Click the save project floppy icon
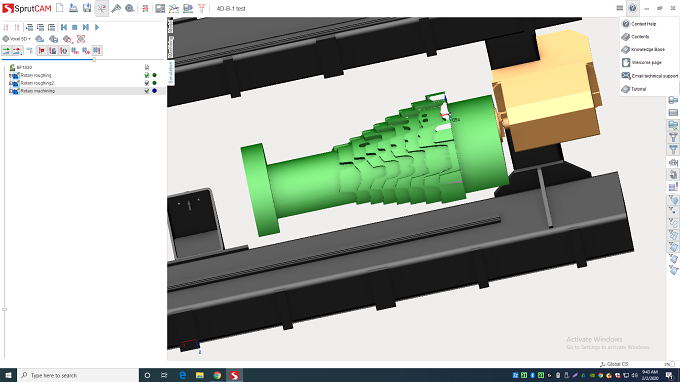Image resolution: width=680 pixels, height=382 pixels. point(87,8)
